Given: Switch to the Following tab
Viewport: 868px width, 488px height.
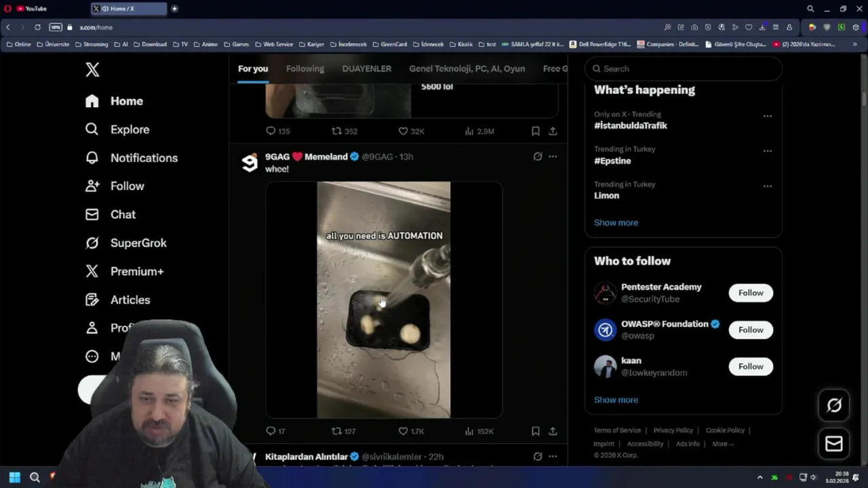Looking at the screenshot, I should (305, 68).
